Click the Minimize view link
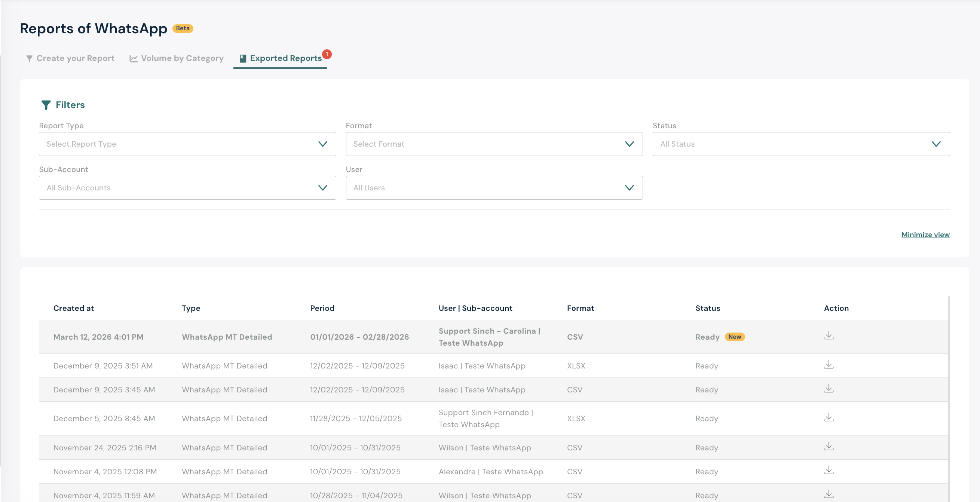Viewport: 980px width, 502px height. 925,235
